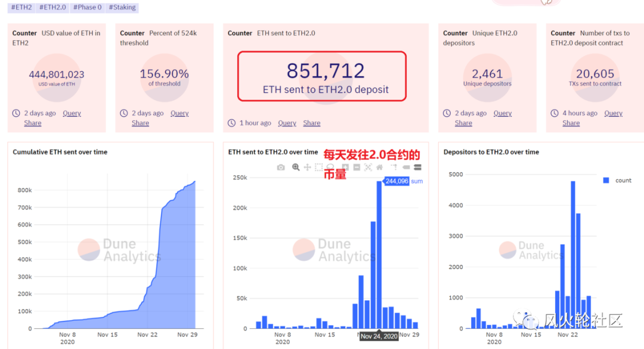Toggle the 'sum' legend on ETH chart
Screen dimensions: 644x349
(416, 181)
